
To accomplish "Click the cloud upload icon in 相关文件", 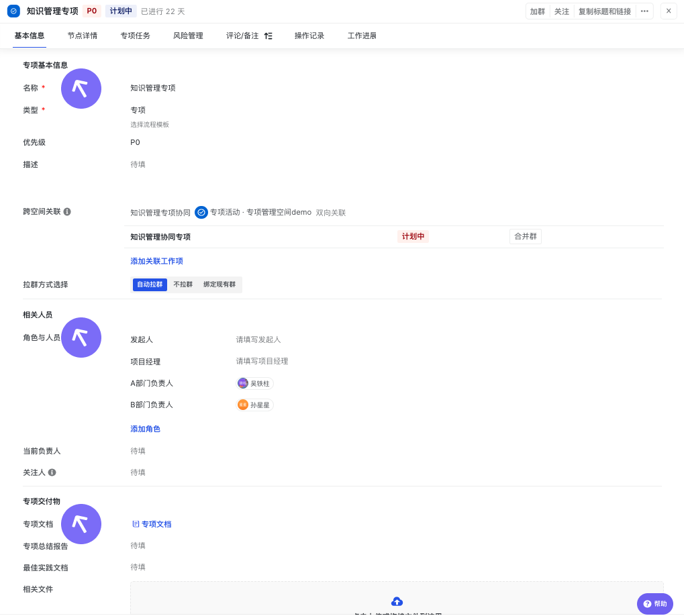I will point(397,601).
